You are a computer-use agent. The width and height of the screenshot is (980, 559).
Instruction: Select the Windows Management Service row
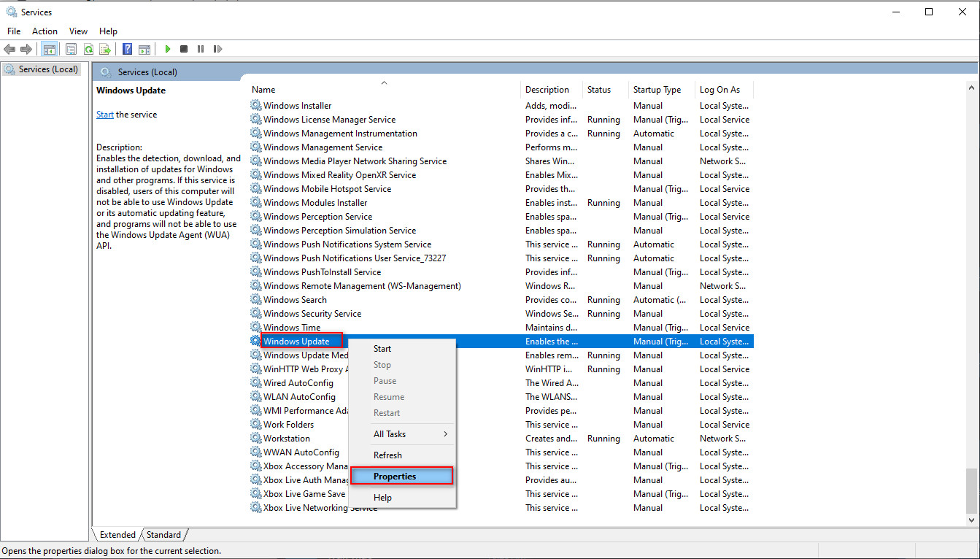coord(501,147)
